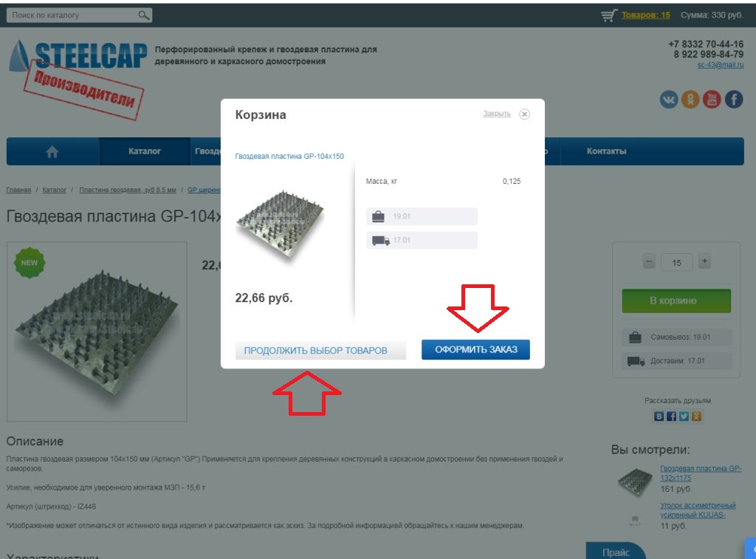The height and width of the screenshot is (559, 756).
Task: Open the Каталог menu item
Action: coord(145,151)
